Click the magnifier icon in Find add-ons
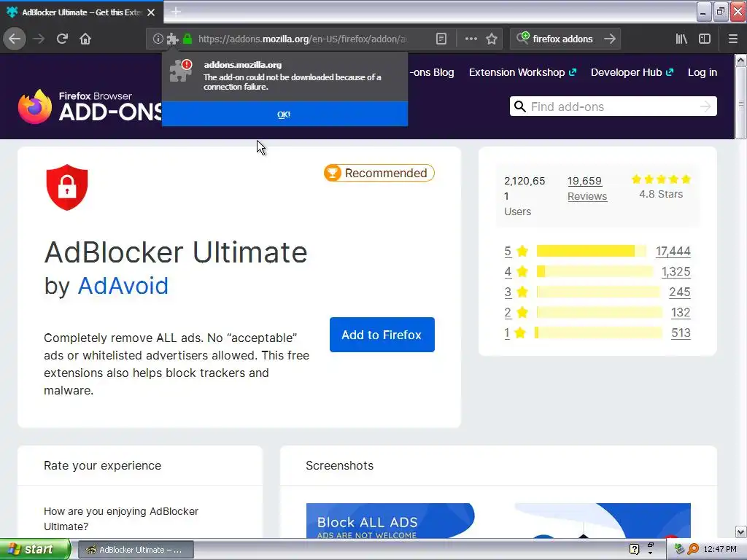Viewport: 747px width, 560px height. [x=520, y=106]
